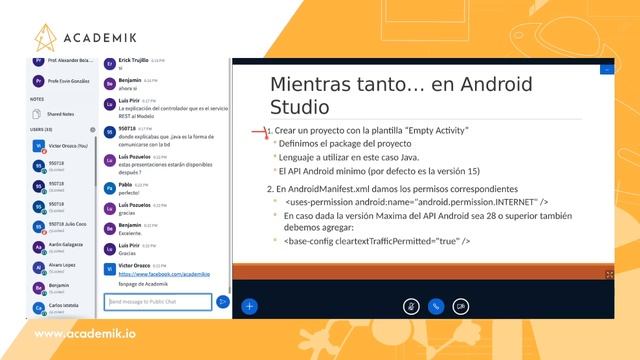The width and height of the screenshot is (640, 360).
Task: Click Victor Orozco's square avatar in chat
Action: 110,269
